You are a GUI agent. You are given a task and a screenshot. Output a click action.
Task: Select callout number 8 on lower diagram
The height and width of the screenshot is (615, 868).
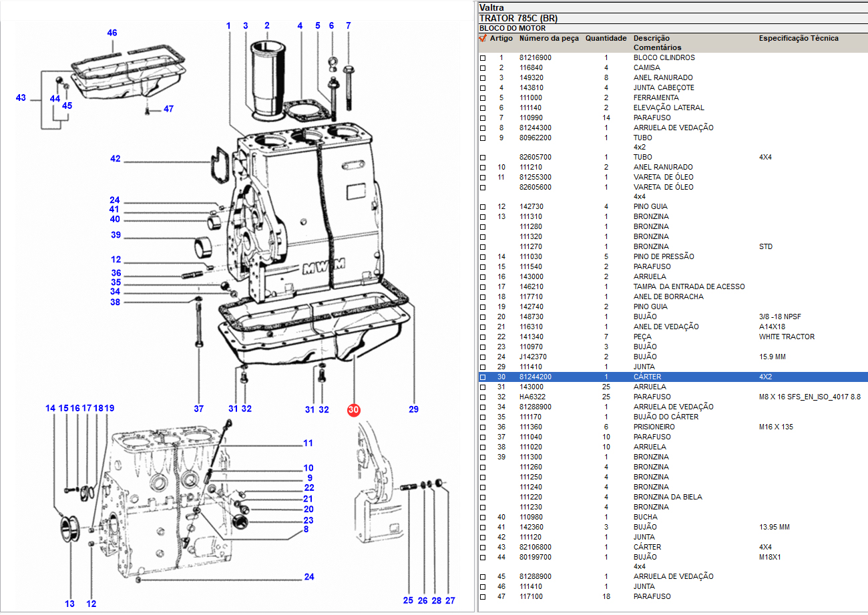(x=306, y=530)
